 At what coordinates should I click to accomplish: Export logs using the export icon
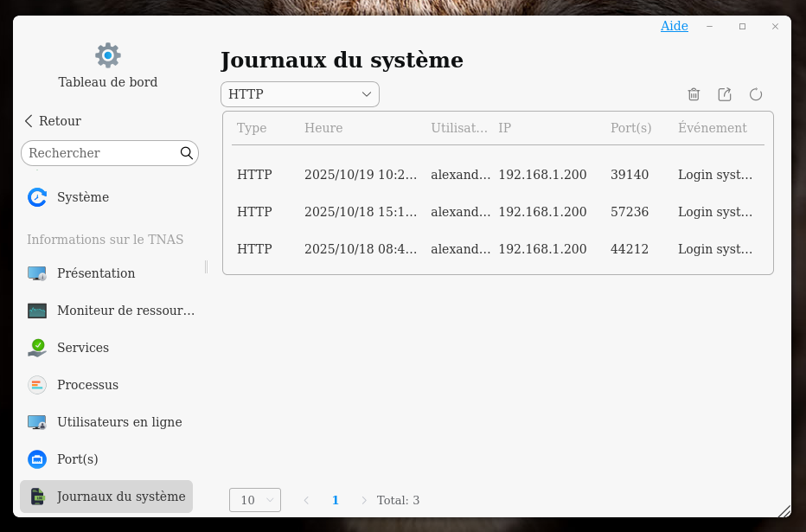coord(725,94)
